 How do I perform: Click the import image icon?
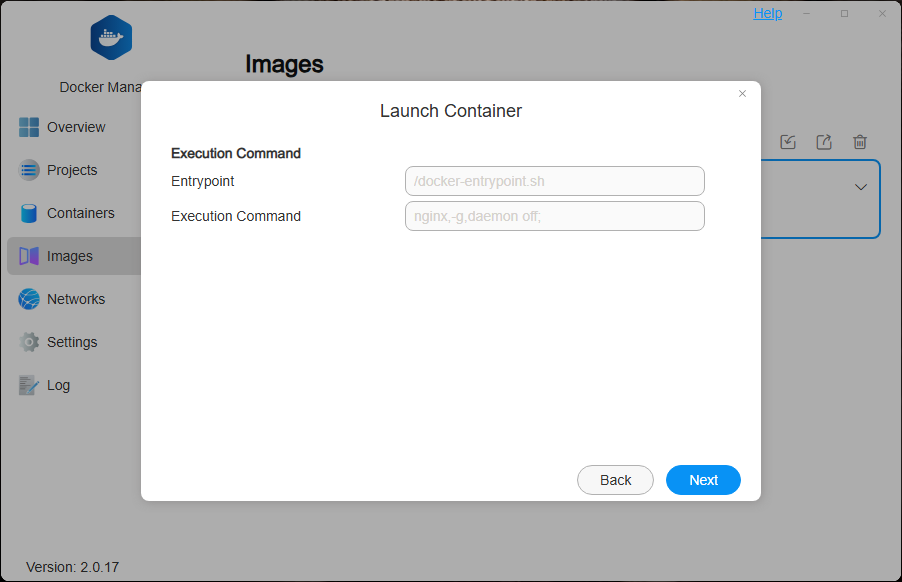(787, 142)
